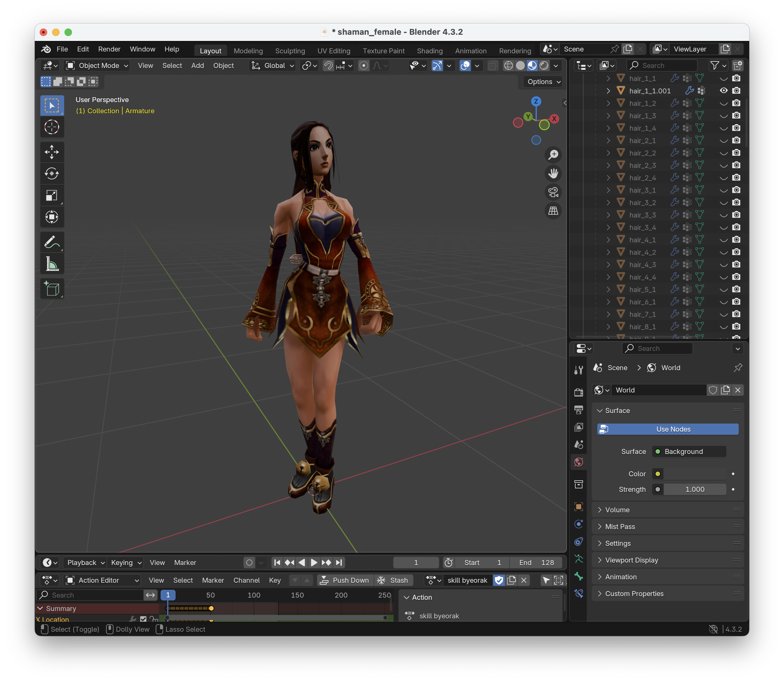The height and width of the screenshot is (682, 784).
Task: Open the Render Properties tab in properties sidebar
Action: point(579,392)
